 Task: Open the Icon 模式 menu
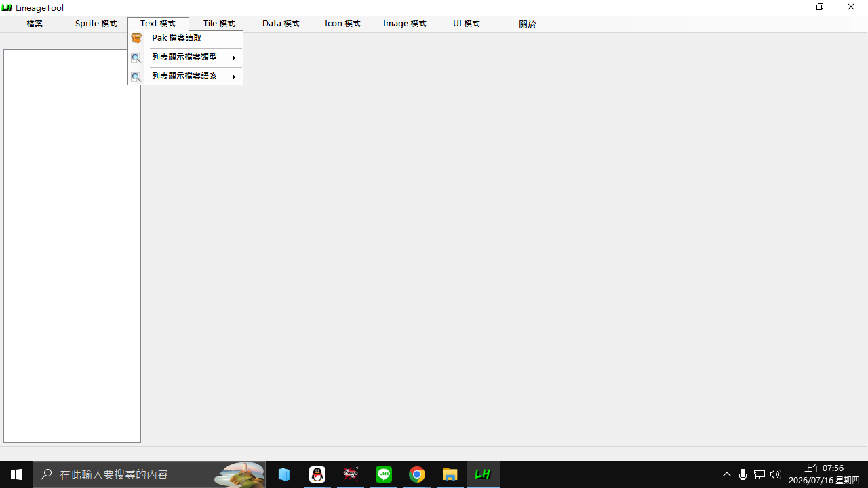(342, 24)
